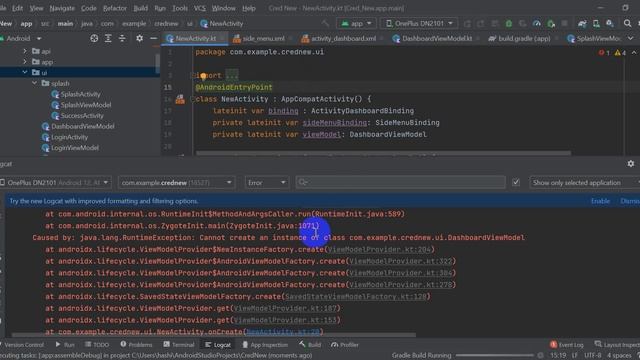The image size is (640, 360).
Task: Open com.example.crednew process dropdown
Action: [x=176, y=182]
